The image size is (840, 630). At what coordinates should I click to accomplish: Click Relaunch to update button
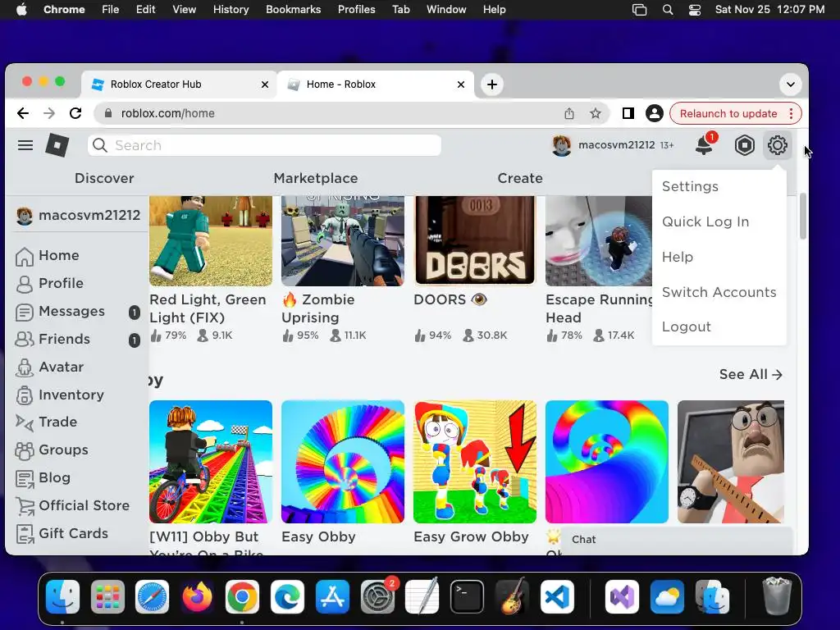click(728, 113)
